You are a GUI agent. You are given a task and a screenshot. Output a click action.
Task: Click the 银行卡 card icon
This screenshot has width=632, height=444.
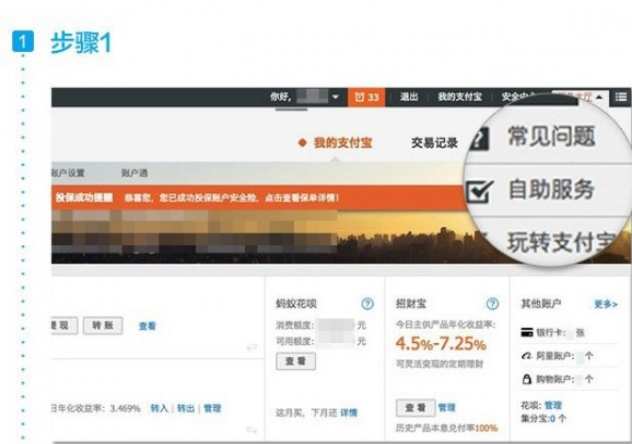pos(527,332)
